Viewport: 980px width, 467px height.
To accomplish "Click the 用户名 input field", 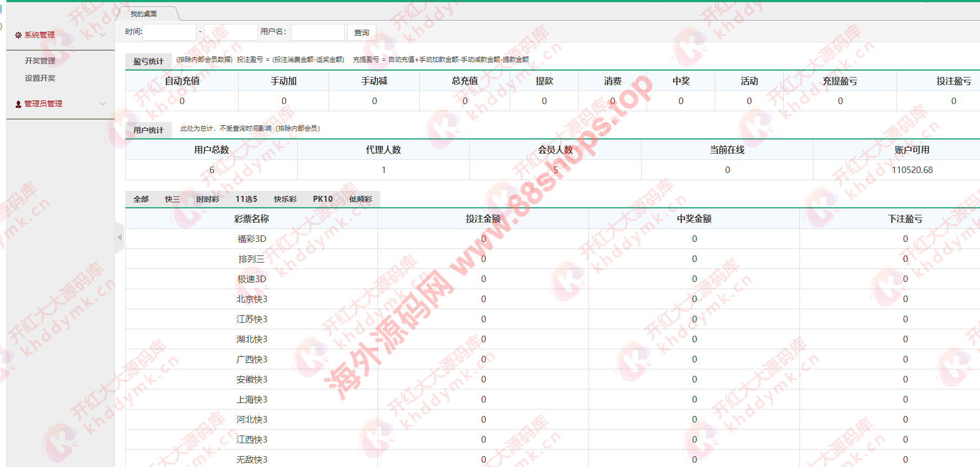I will pos(317,33).
